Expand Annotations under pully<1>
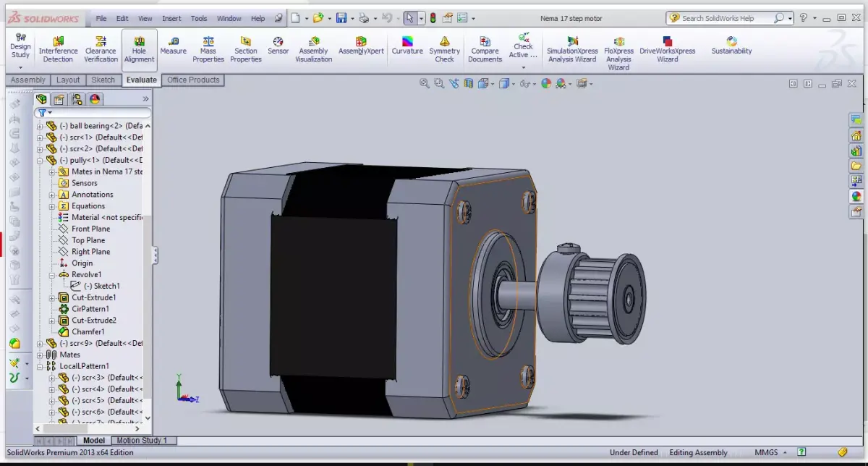The image size is (868, 466). coord(52,195)
